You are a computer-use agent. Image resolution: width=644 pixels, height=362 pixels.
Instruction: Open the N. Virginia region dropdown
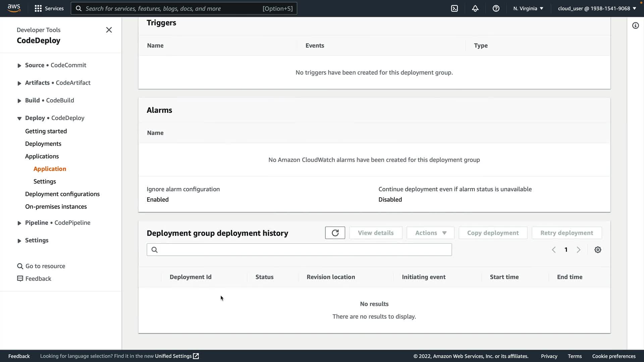528,8
